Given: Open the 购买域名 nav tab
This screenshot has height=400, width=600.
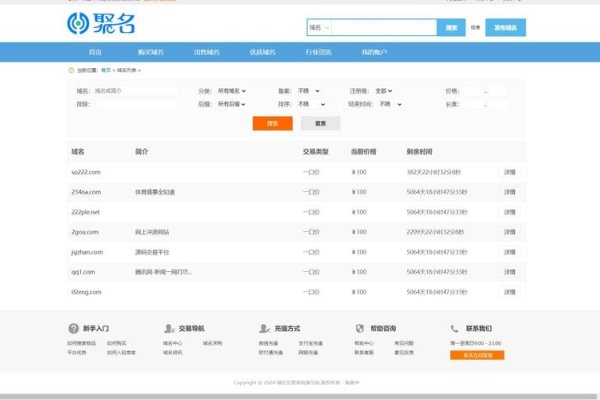Looking at the screenshot, I should (151, 52).
